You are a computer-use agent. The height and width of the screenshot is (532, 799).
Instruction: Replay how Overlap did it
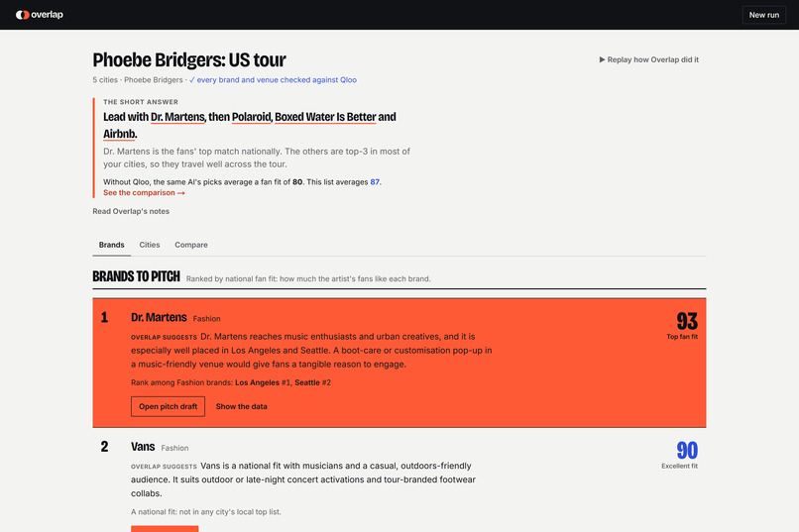tap(648, 59)
